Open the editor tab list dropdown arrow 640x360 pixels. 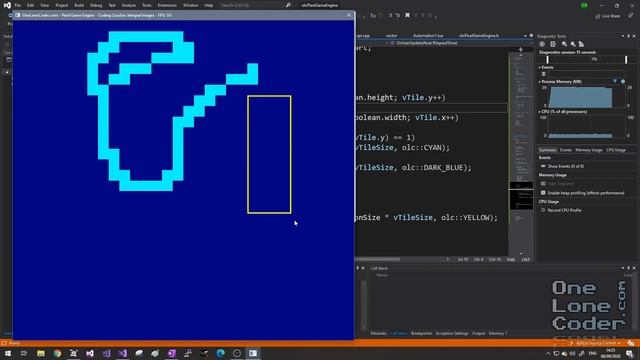point(525,36)
